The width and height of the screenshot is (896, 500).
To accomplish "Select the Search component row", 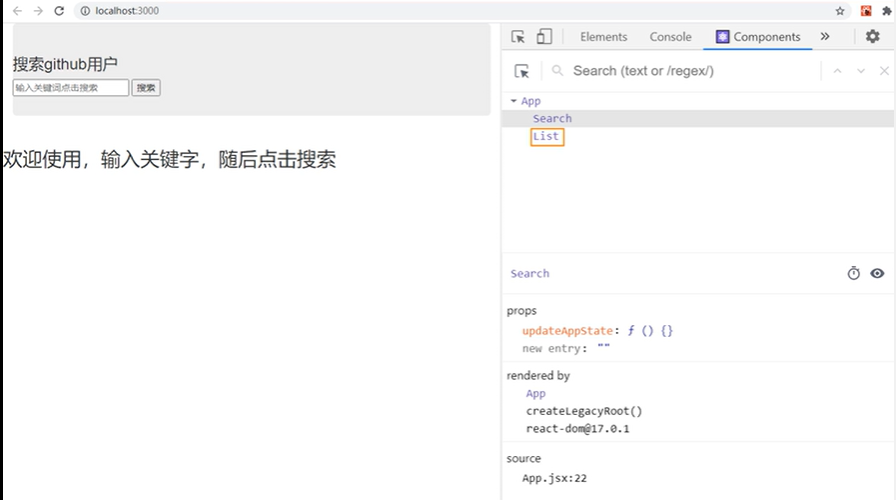I will click(698, 118).
